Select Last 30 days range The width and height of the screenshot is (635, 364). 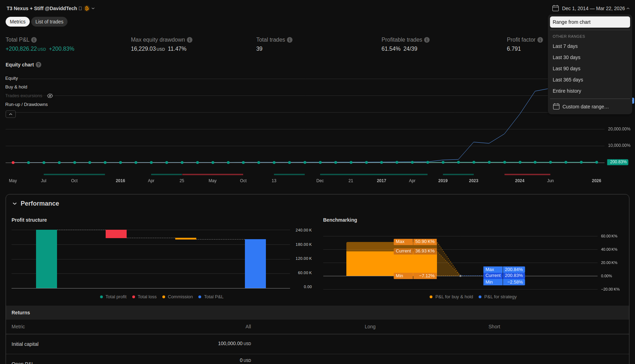click(x=566, y=57)
